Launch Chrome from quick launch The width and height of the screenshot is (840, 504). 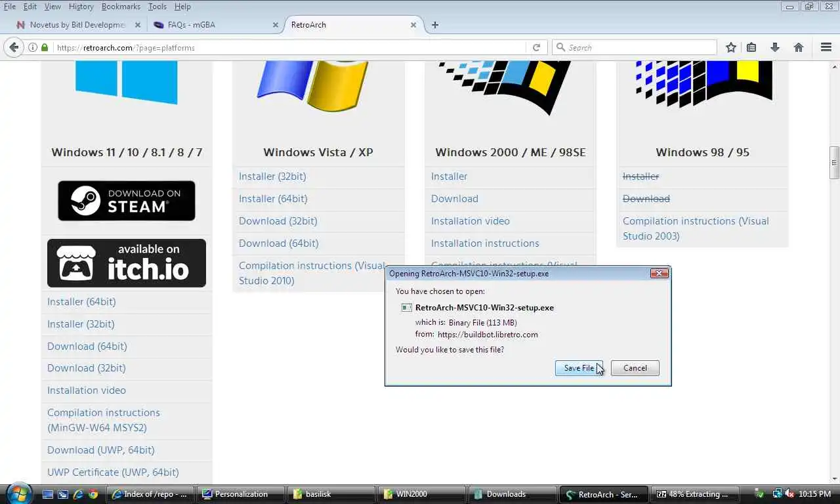[93, 494]
